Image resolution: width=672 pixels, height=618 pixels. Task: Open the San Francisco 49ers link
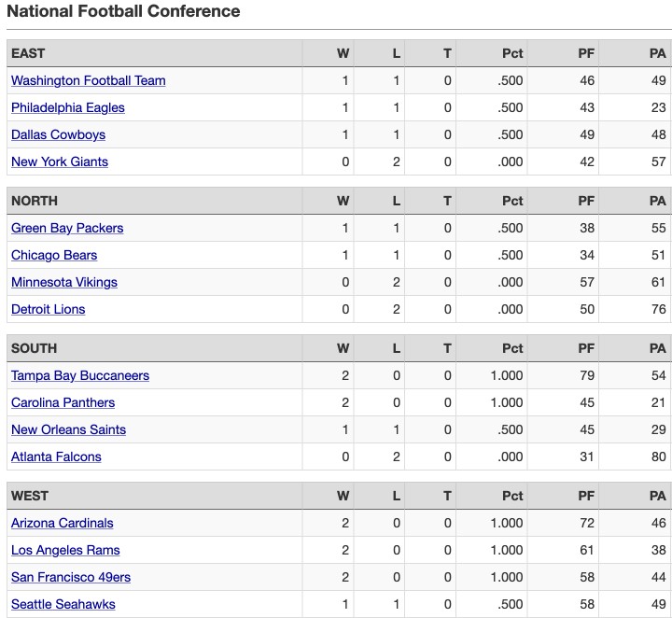point(71,577)
